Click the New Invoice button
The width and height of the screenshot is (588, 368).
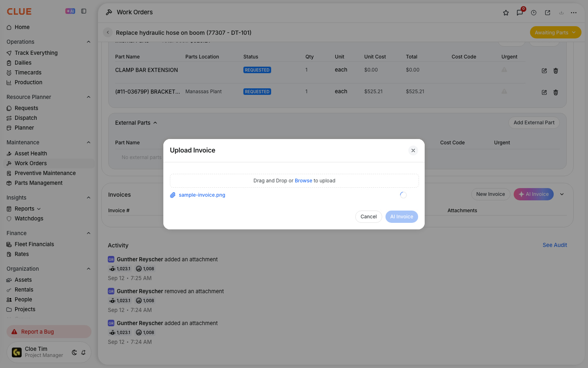point(490,194)
